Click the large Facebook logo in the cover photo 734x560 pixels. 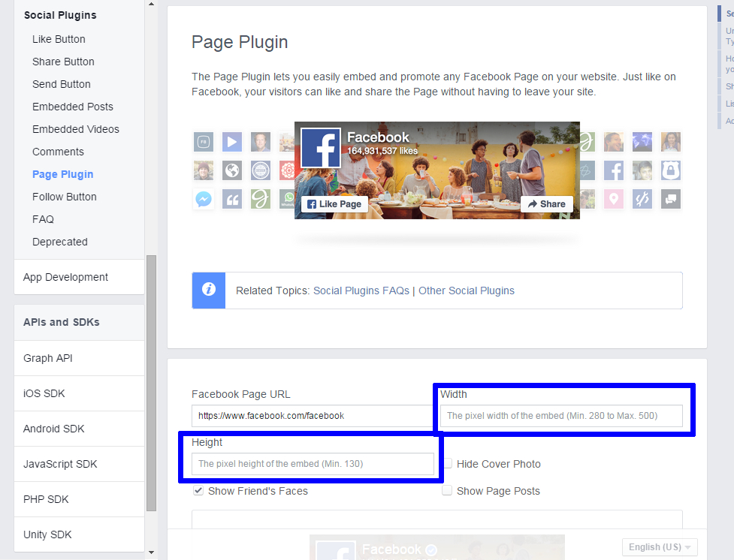321,148
